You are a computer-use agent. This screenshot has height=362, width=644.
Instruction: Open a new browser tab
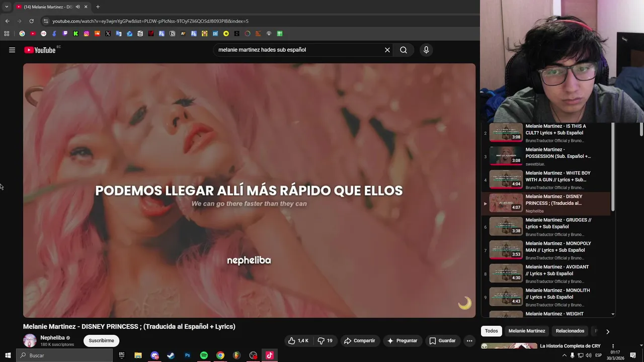(x=98, y=7)
